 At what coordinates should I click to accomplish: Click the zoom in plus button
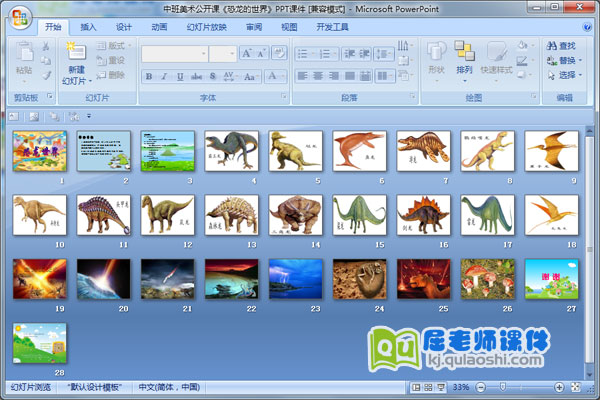point(558,386)
